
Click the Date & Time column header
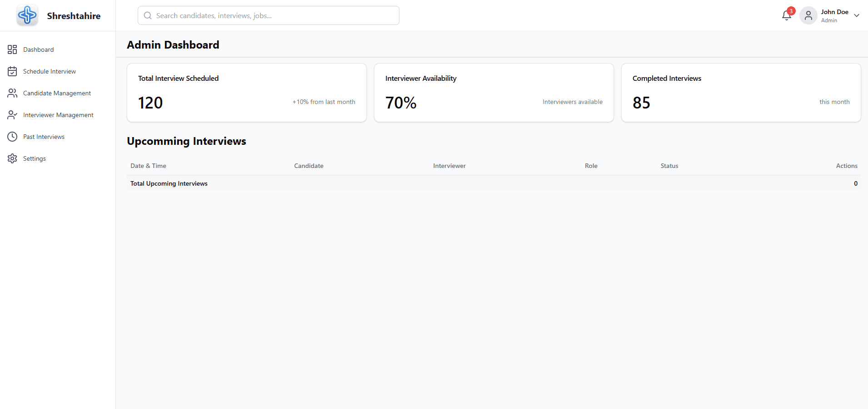coord(148,166)
